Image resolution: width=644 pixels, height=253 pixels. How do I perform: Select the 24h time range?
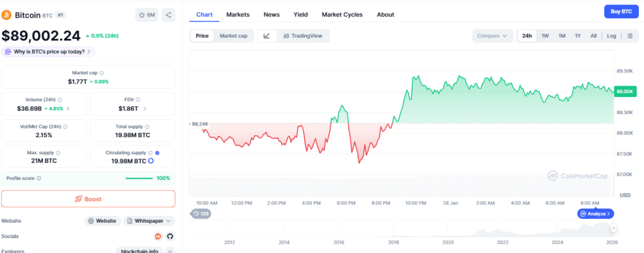[x=527, y=36]
